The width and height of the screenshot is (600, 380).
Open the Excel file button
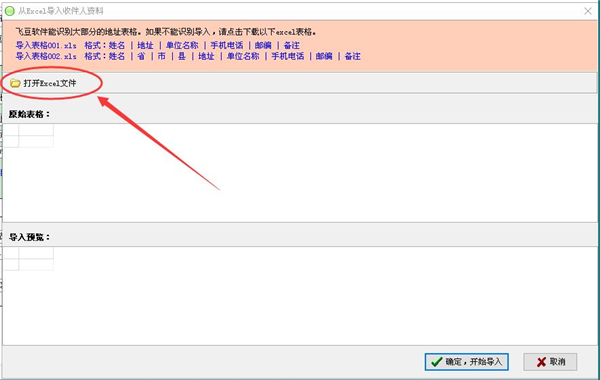[44, 83]
